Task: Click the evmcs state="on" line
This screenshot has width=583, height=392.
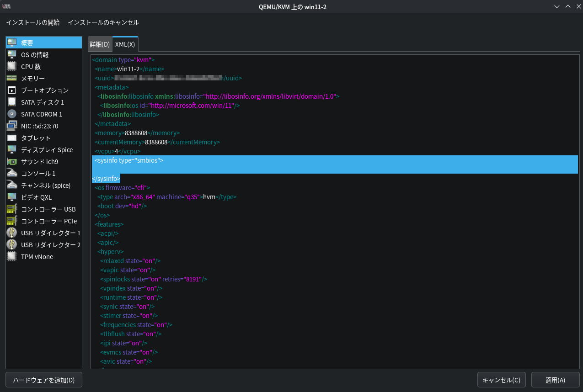Action: point(129,352)
